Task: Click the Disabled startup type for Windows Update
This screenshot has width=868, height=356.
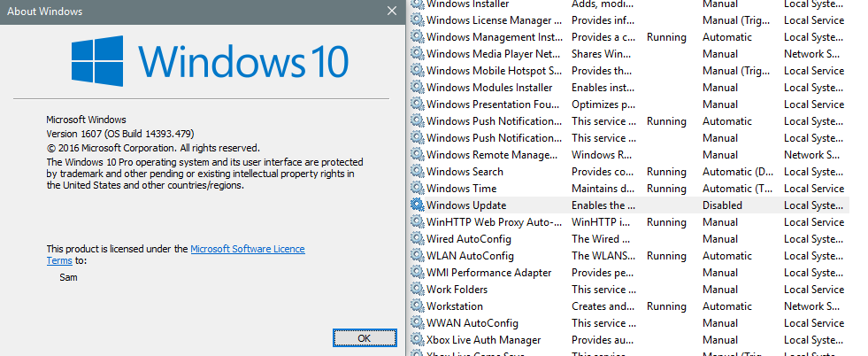Action: (722, 205)
